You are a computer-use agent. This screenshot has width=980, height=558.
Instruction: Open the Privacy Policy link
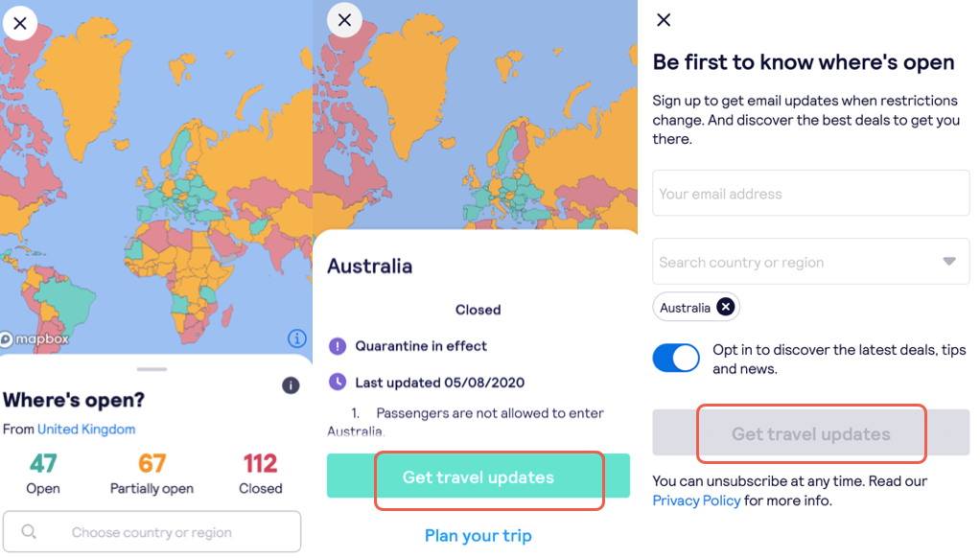click(696, 500)
